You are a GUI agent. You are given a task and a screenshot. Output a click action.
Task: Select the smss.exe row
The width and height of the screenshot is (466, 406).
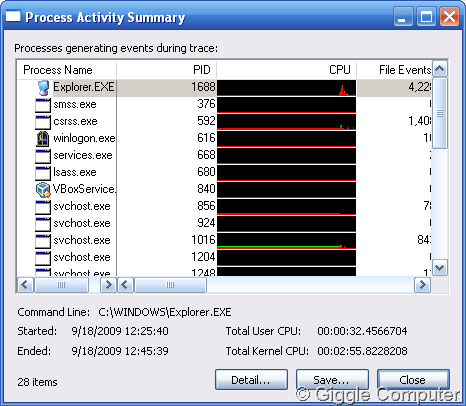click(224, 105)
